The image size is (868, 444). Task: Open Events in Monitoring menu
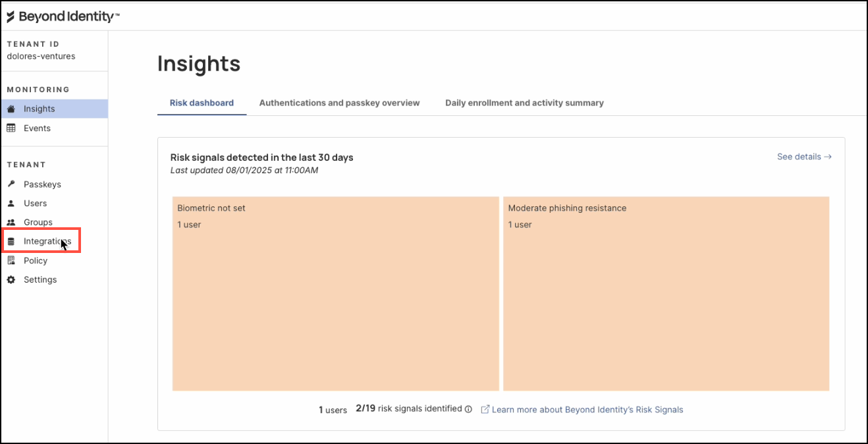tap(37, 128)
